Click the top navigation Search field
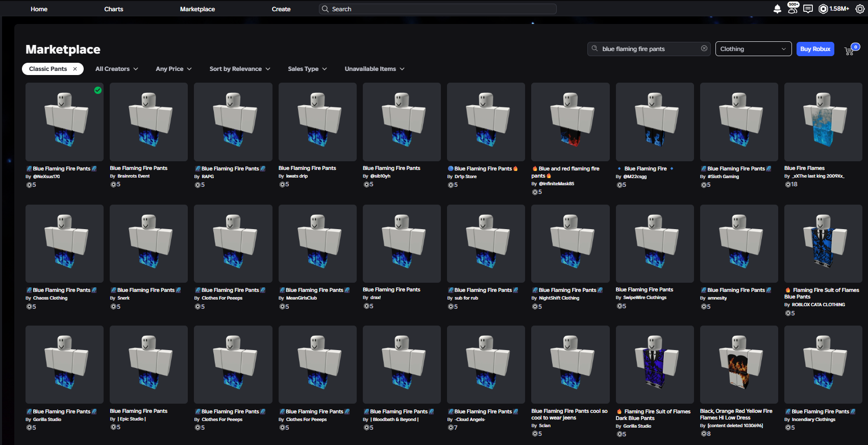Screen dimensions: 868x445 pos(438,9)
